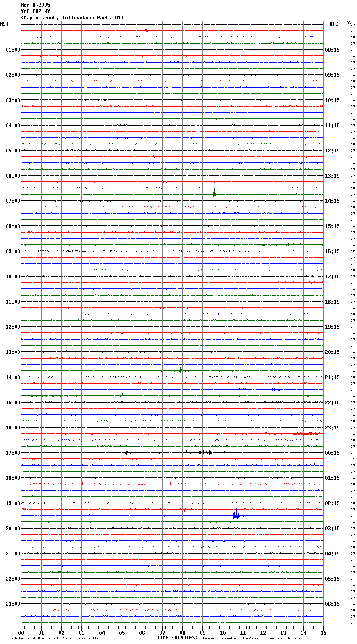This screenshot has width=357, height=644.
Task: Select the "01:00" MST hour label
Action: (x=13, y=50)
